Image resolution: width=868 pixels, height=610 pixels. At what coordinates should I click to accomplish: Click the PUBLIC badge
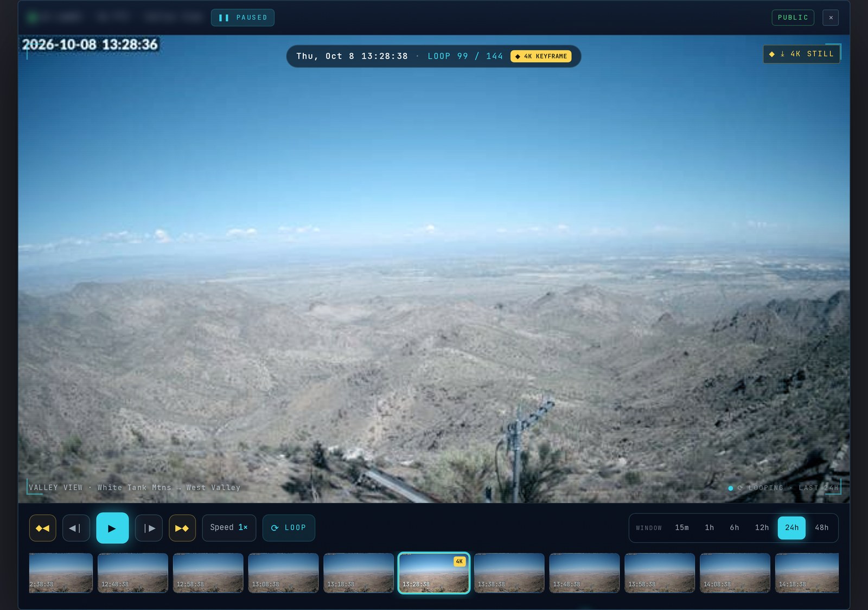793,17
